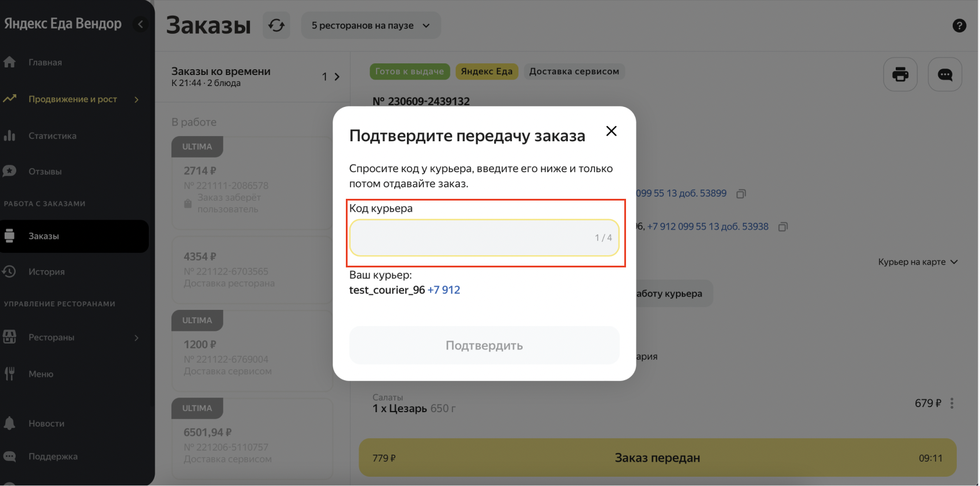This screenshot has width=980, height=486.
Task: Open История in sidebar
Action: click(47, 272)
